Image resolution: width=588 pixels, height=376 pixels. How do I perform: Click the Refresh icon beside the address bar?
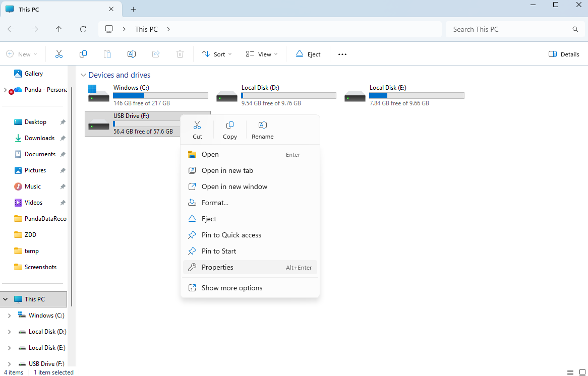tap(83, 29)
